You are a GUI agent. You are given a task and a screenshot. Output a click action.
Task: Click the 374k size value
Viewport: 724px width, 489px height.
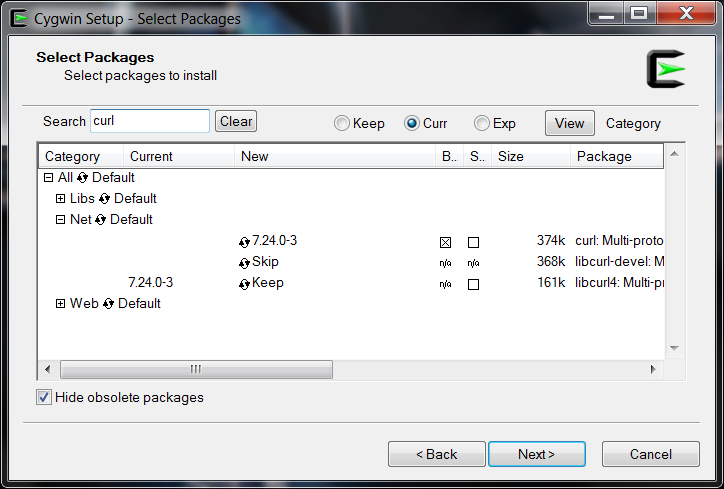pos(551,241)
